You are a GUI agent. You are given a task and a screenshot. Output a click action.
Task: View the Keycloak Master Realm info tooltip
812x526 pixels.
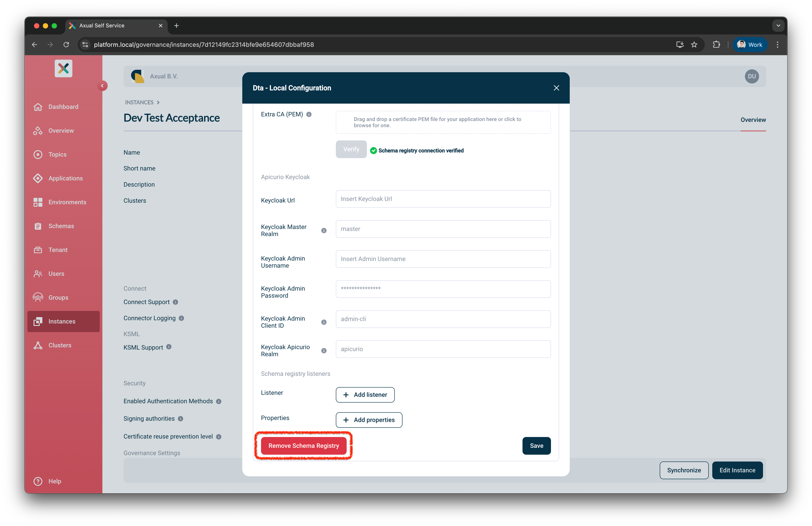coord(324,230)
